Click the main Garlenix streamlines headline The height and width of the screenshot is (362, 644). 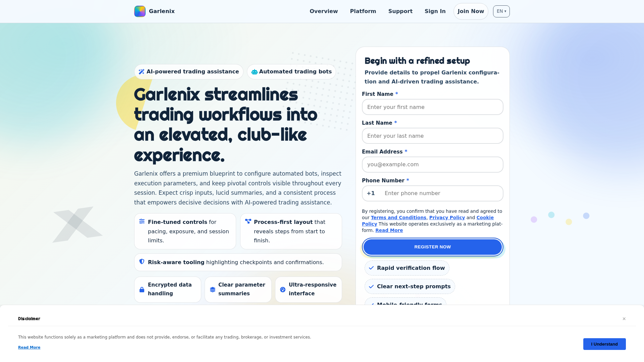(226, 125)
